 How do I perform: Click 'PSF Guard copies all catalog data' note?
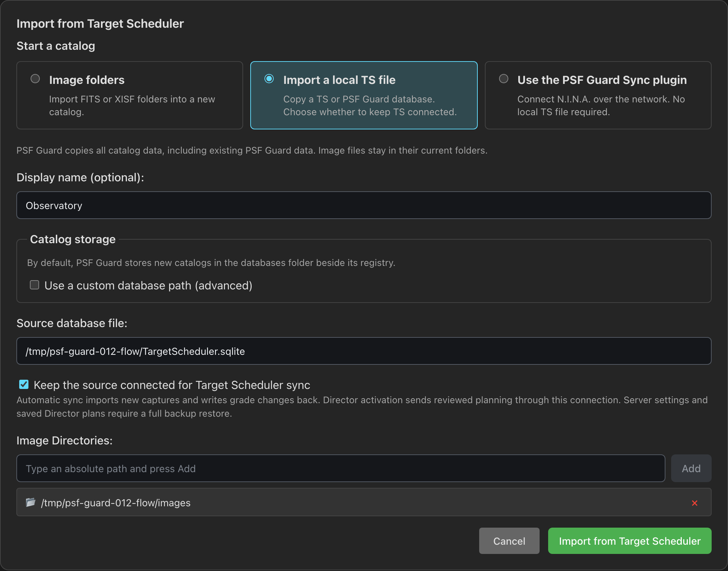pos(252,150)
